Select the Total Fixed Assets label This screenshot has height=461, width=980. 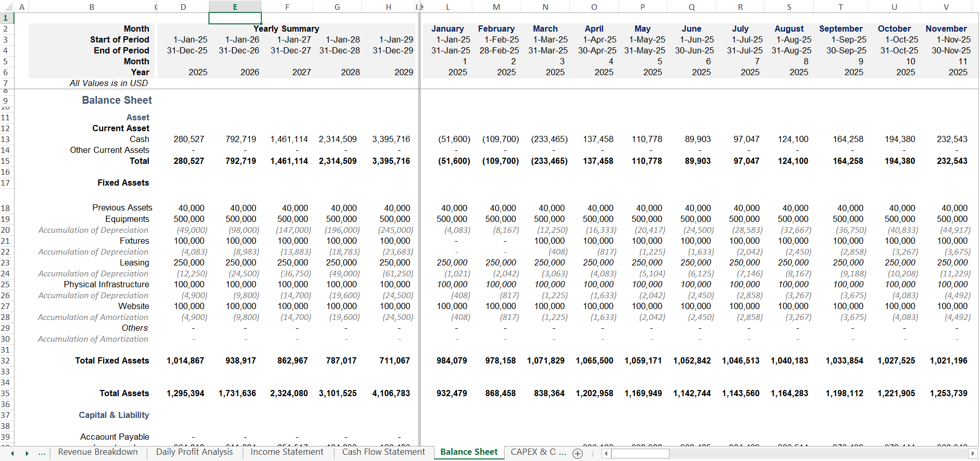[x=112, y=360]
